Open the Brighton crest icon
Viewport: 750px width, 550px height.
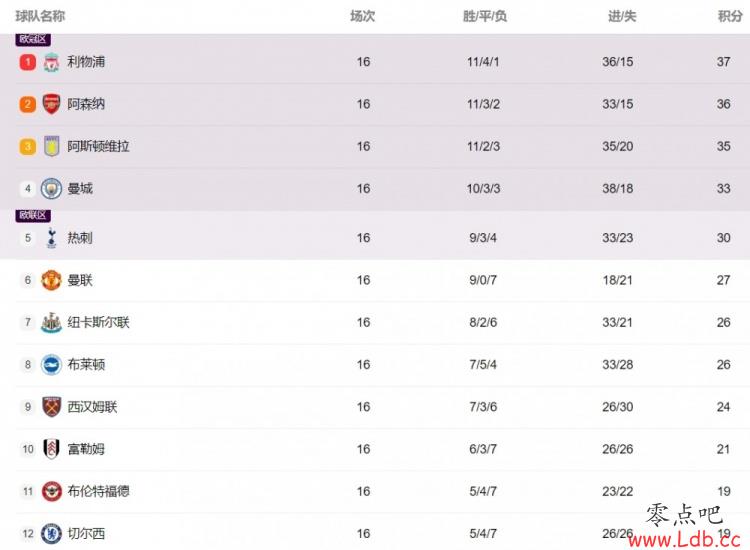tap(51, 365)
